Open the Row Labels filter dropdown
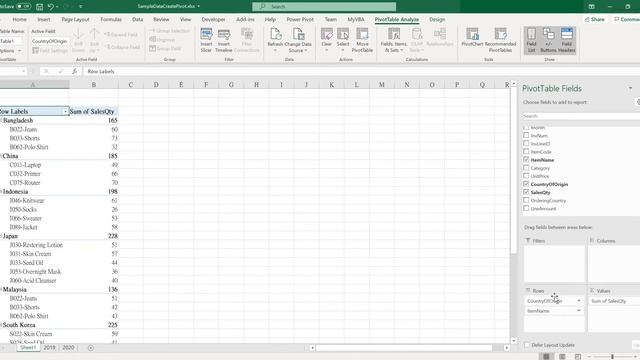 [65, 111]
